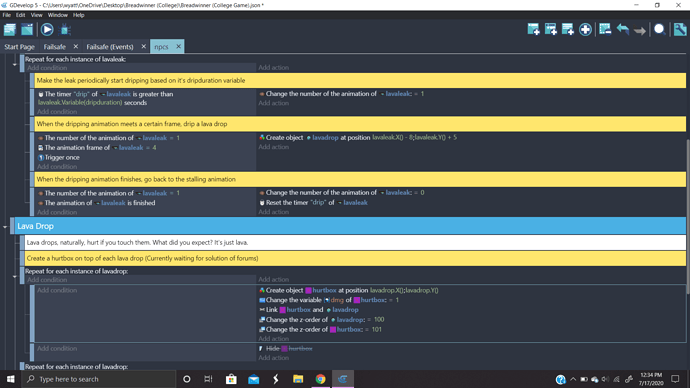
Task: Add a comment event
Action: [568, 29]
